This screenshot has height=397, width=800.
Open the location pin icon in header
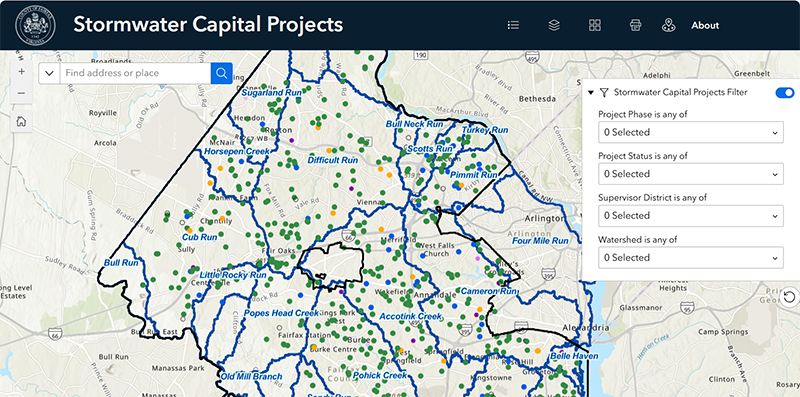pyautogui.click(x=668, y=25)
